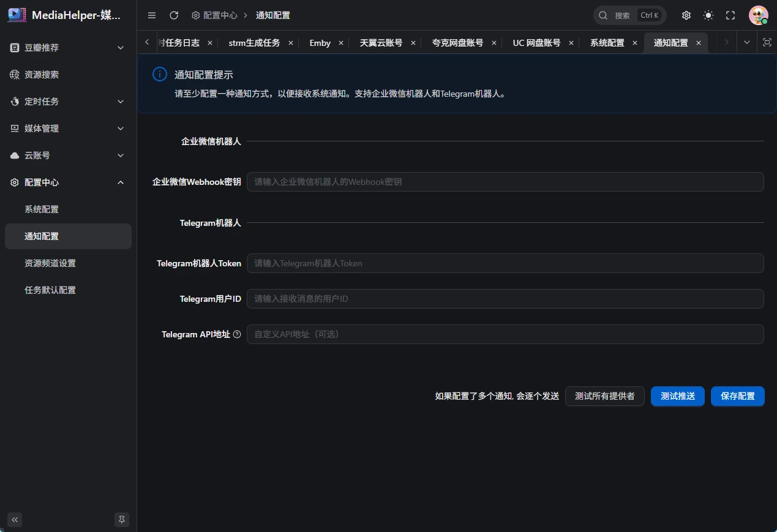777x532 pixels.
Task: Toggle light/dark theme sun icon
Action: point(708,15)
